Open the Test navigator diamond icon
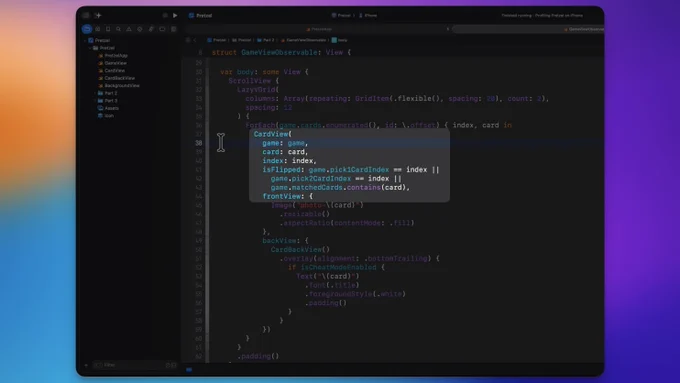This screenshot has width=680, height=383. point(140,29)
